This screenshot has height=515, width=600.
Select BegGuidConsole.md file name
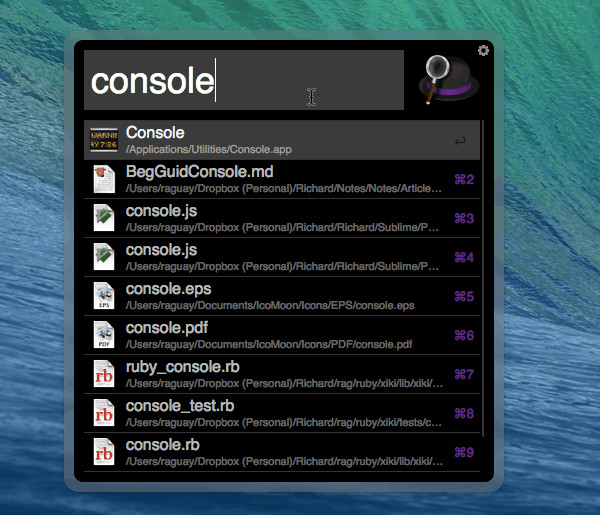(199, 172)
